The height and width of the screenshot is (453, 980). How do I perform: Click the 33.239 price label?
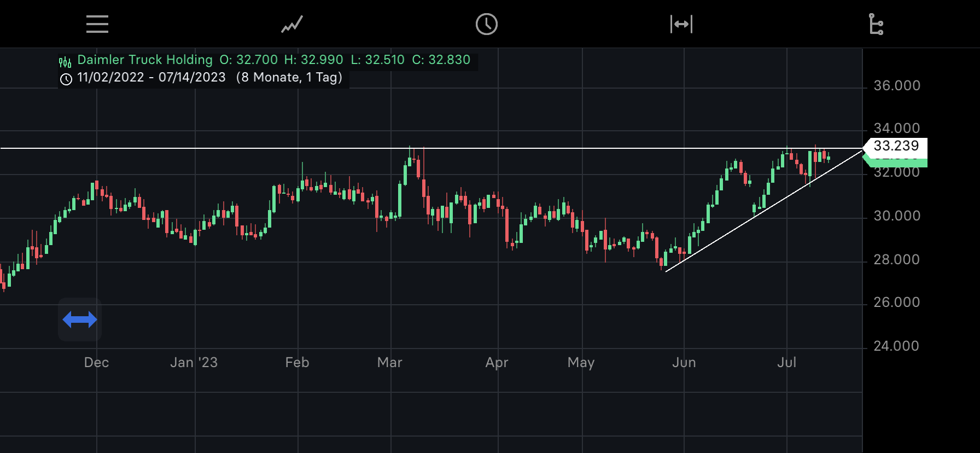896,146
